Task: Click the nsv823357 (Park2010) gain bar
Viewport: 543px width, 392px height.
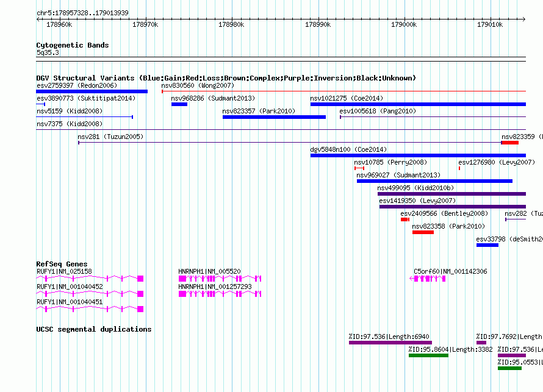Action: tap(275, 117)
